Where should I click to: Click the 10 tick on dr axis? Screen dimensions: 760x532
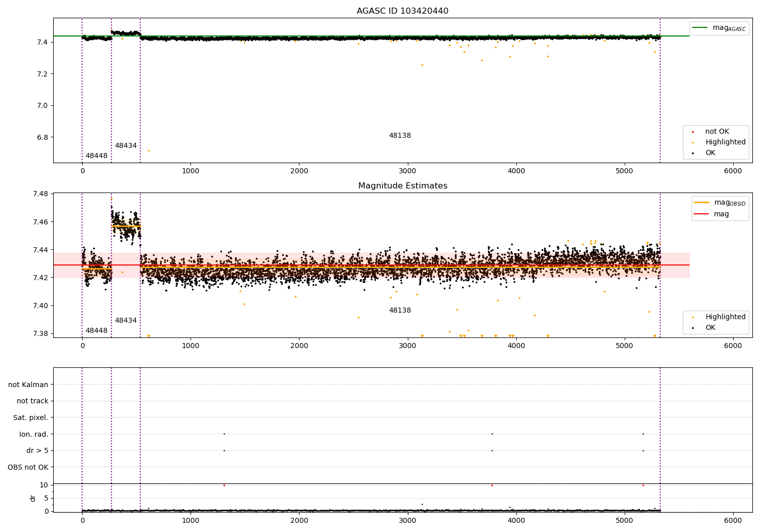tap(44, 485)
